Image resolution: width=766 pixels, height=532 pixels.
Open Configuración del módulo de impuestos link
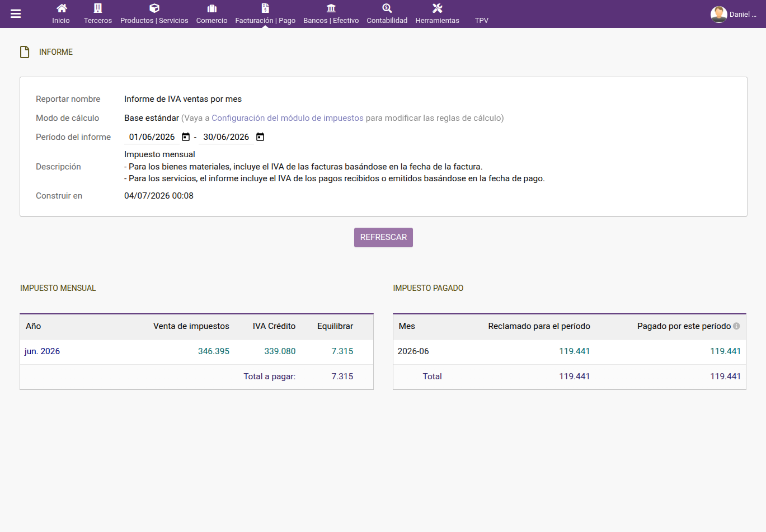pos(288,118)
